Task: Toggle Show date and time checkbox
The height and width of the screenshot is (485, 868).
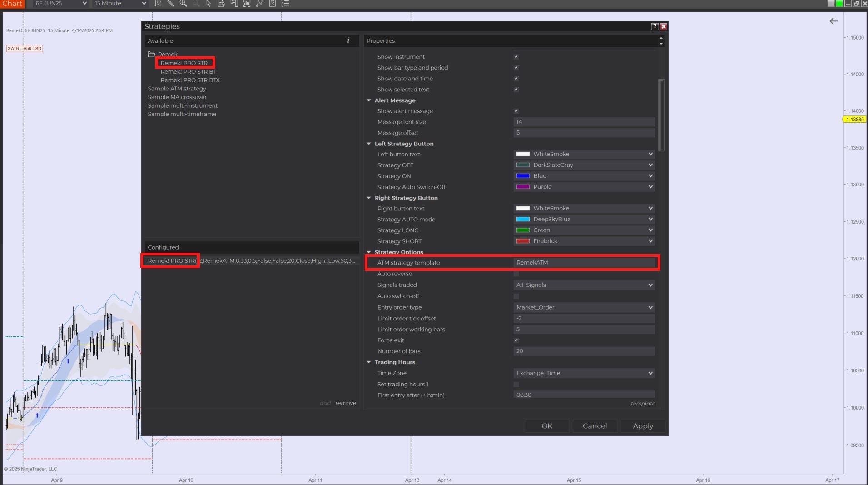Action: pyautogui.click(x=516, y=79)
